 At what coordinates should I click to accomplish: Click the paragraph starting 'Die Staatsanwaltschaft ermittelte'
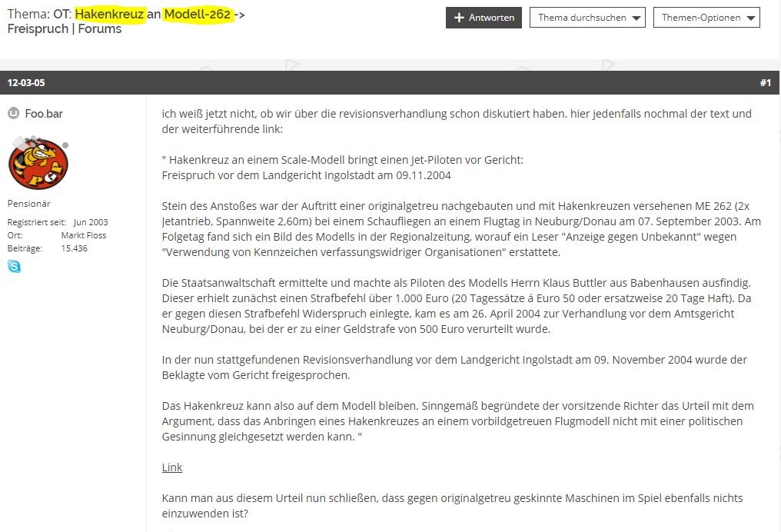tap(458, 306)
